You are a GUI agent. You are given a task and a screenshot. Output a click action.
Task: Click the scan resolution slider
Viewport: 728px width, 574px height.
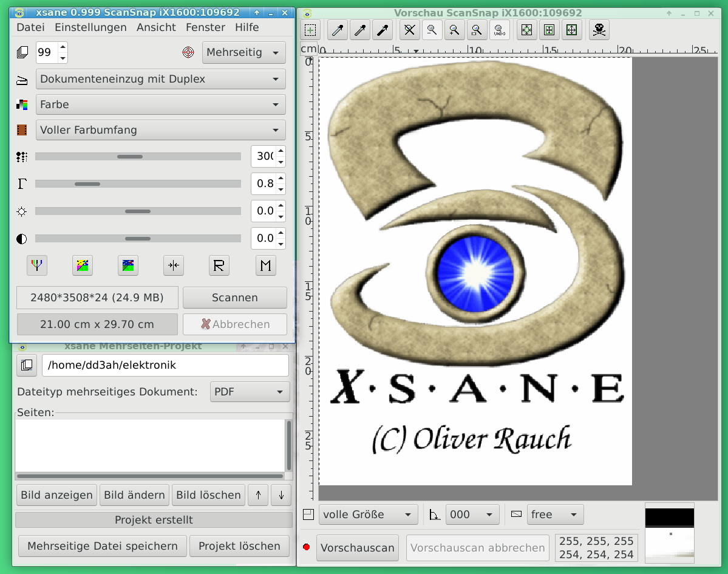coord(138,157)
